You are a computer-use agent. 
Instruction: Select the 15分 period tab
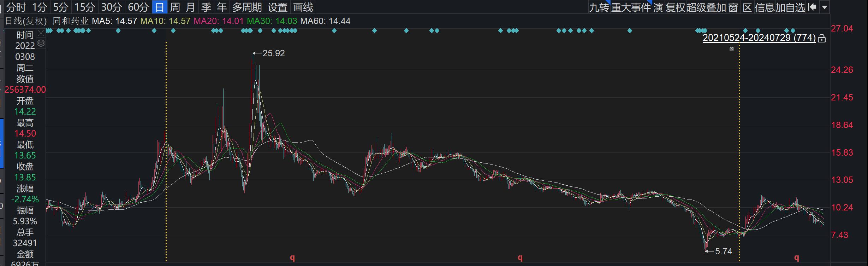point(85,7)
